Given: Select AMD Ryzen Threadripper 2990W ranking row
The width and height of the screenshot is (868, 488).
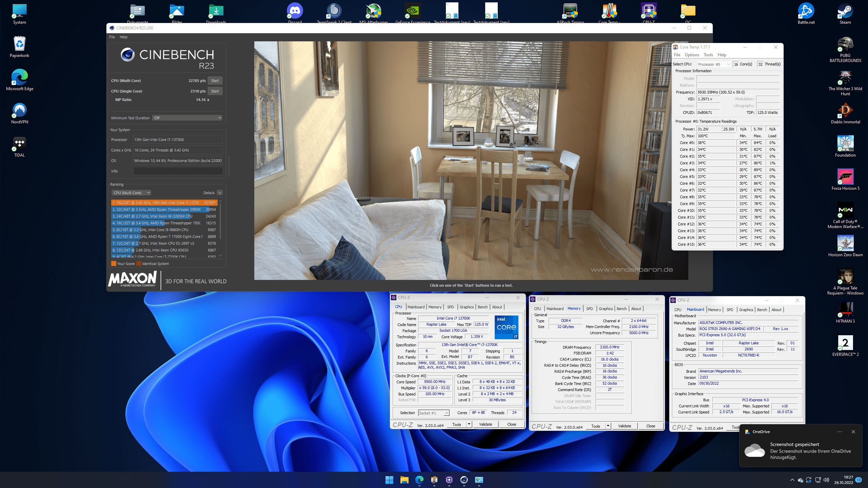Looking at the screenshot, I should (164, 209).
